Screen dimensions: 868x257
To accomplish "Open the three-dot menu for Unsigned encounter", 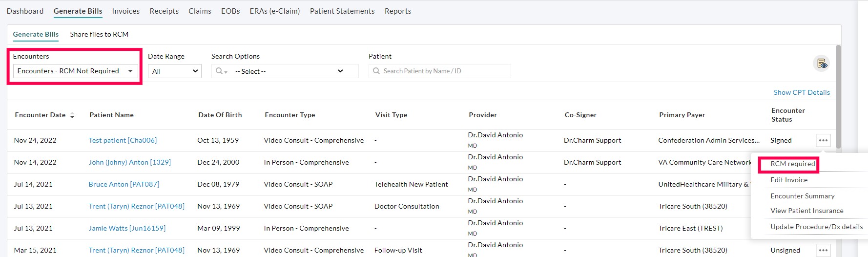I will (x=823, y=250).
